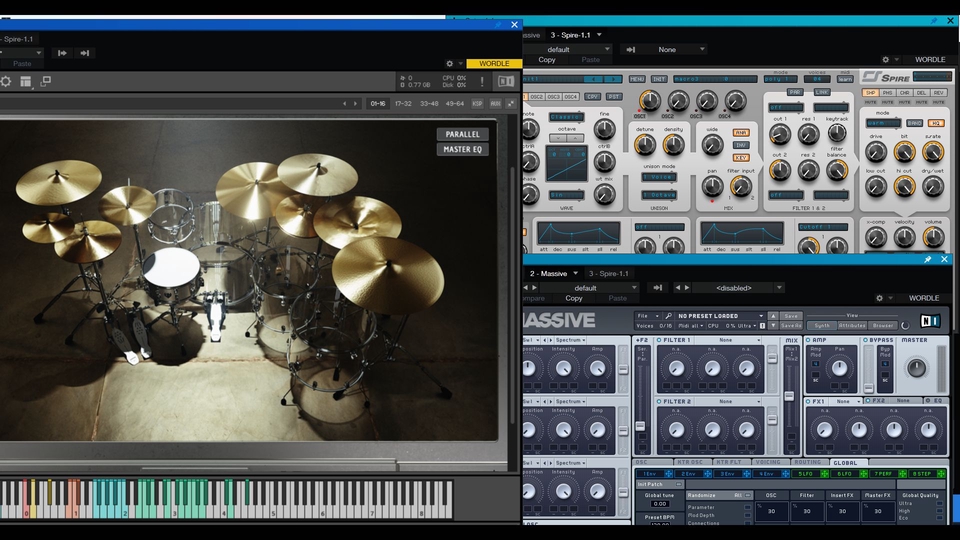Image resolution: width=960 pixels, height=540 pixels.
Task: Toggle Spire filter LINK button
Action: tap(822, 92)
